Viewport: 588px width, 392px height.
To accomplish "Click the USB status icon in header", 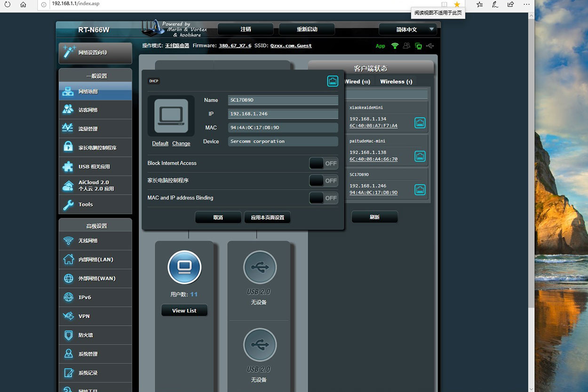I will coord(430,46).
